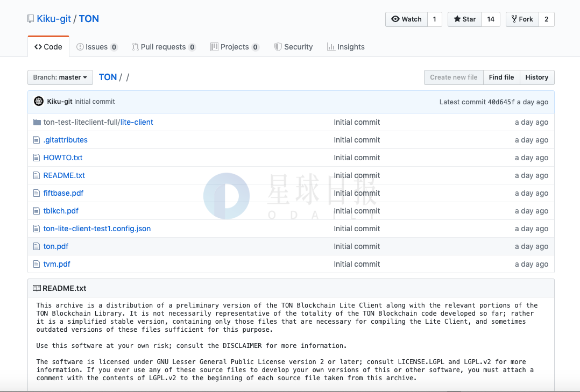Viewport: 580px width, 392px height.
Task: Click file icon next to tvm.pdf
Action: [x=36, y=264]
